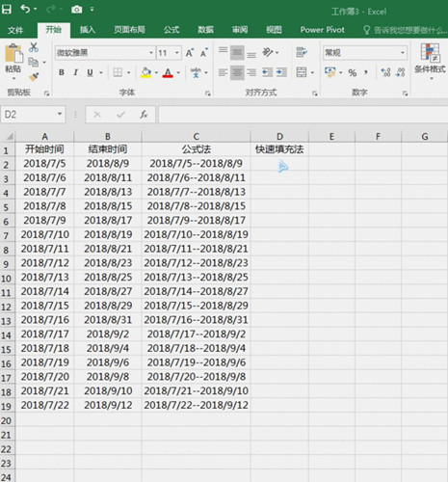Open Customize Quick Access Toolbar dropdown

coord(92,10)
